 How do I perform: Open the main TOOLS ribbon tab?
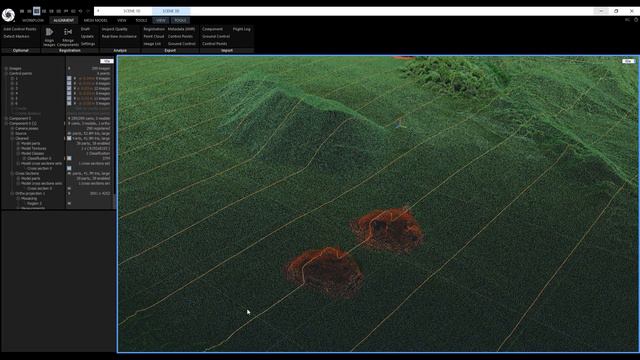(141, 20)
